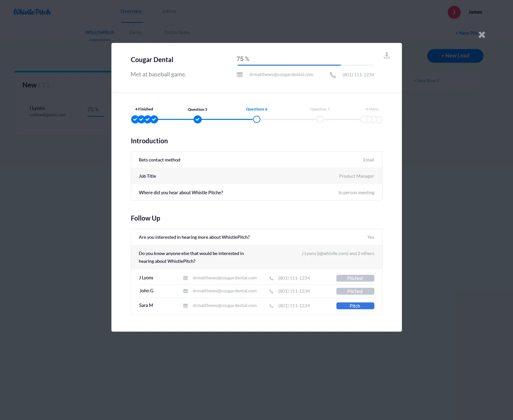Click the New Board link

pos(426,81)
